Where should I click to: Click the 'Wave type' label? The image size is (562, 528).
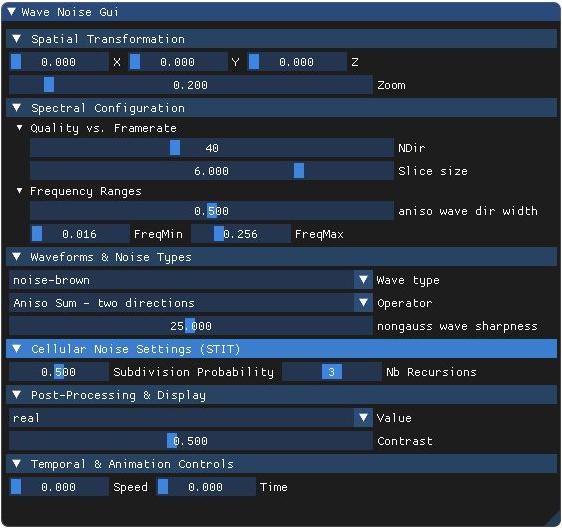point(408,280)
